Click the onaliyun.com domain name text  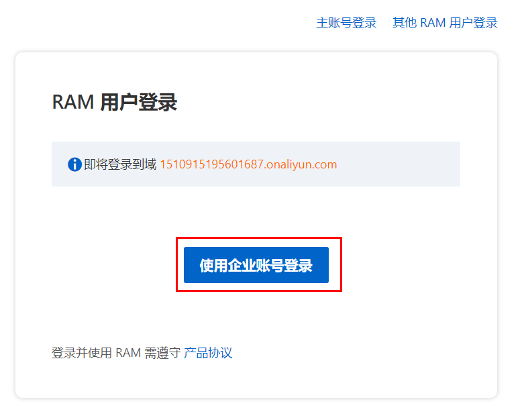tap(248, 164)
